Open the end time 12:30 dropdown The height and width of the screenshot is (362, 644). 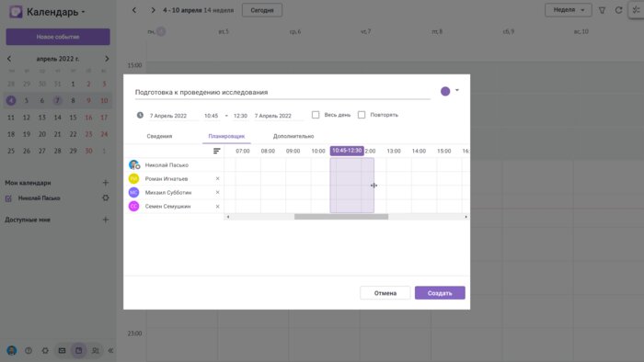tap(240, 116)
